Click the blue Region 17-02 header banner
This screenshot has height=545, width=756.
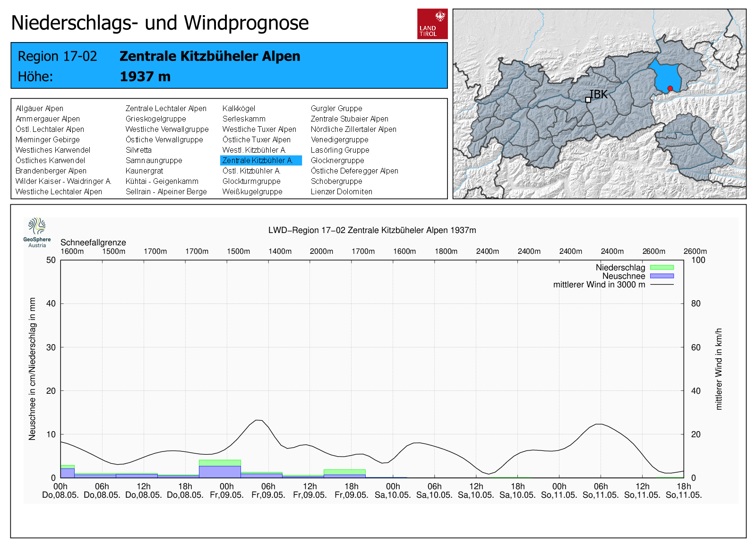(x=229, y=66)
